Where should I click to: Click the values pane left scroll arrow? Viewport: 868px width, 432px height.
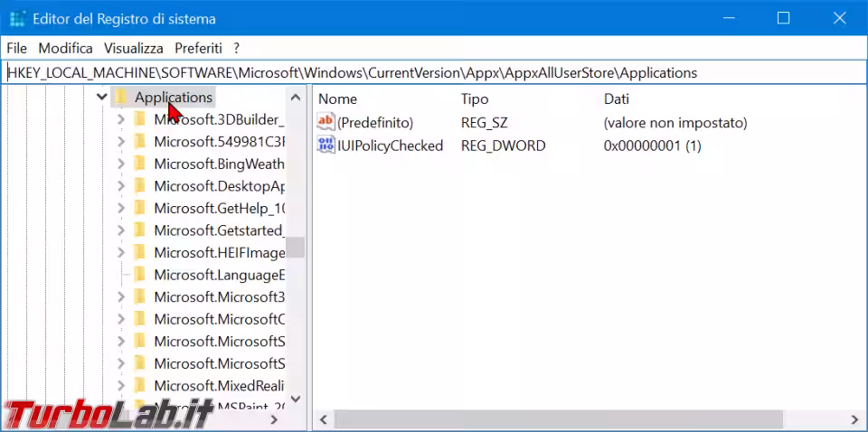324,419
